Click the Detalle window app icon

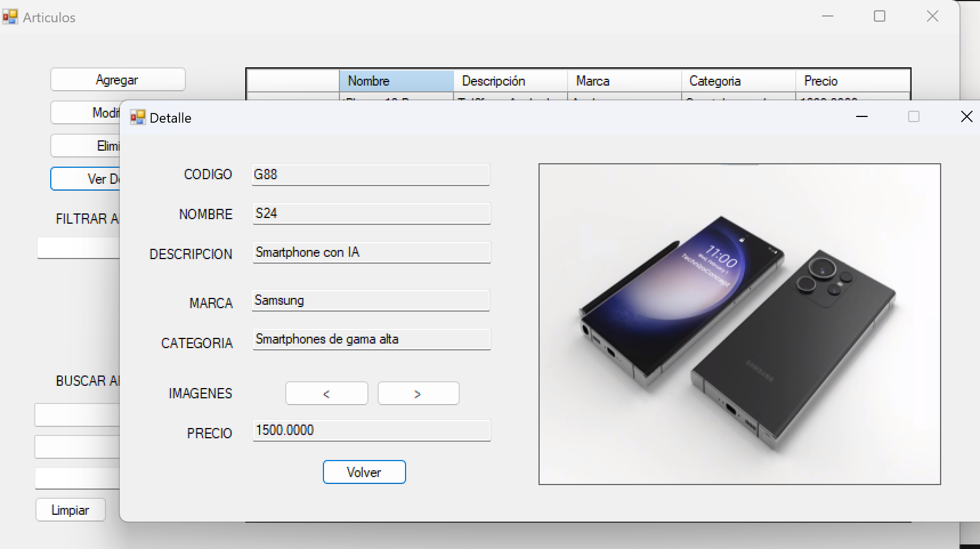point(137,118)
